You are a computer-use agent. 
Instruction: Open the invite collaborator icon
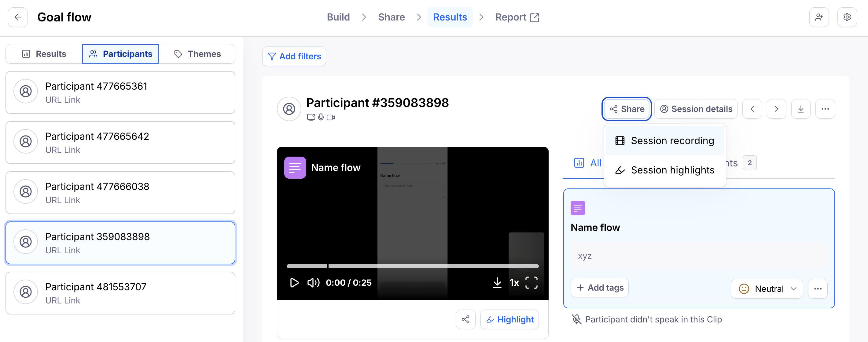coord(818,17)
